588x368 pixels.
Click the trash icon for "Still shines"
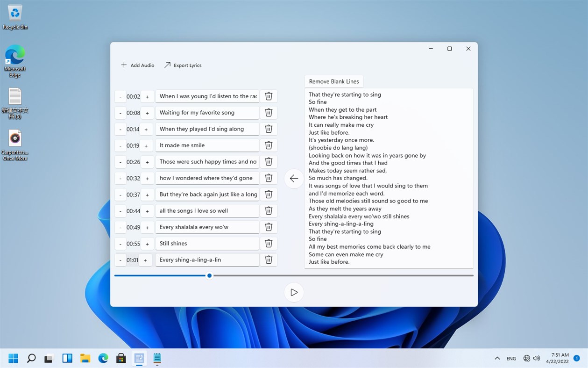click(269, 243)
